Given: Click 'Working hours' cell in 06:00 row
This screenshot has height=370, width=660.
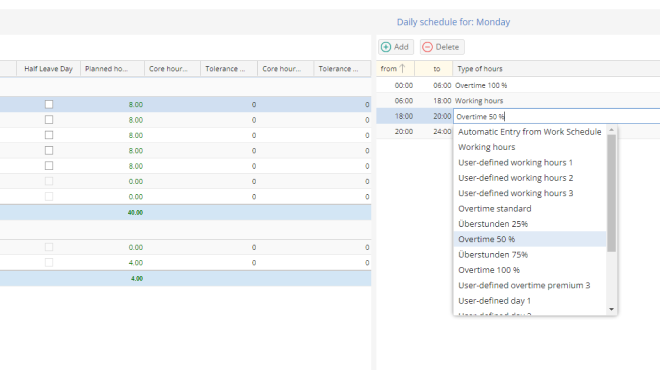Looking at the screenshot, I should click(x=556, y=101).
